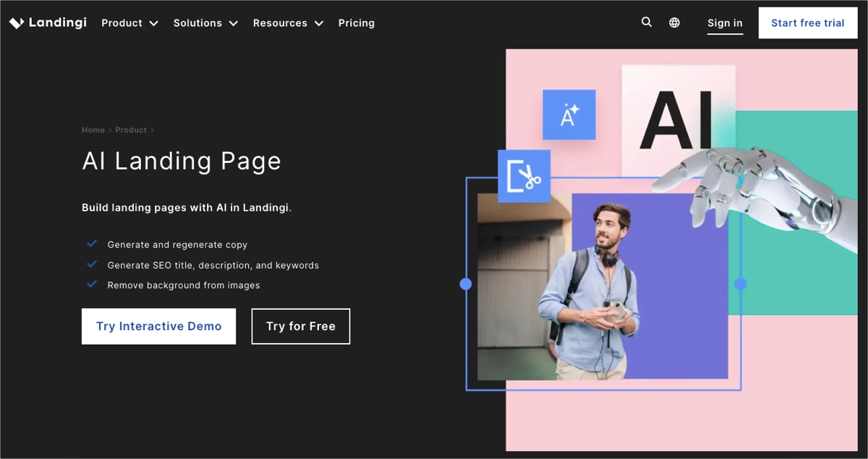The height and width of the screenshot is (459, 868).
Task: Expand the Resources menu chevron
Action: pyautogui.click(x=319, y=23)
